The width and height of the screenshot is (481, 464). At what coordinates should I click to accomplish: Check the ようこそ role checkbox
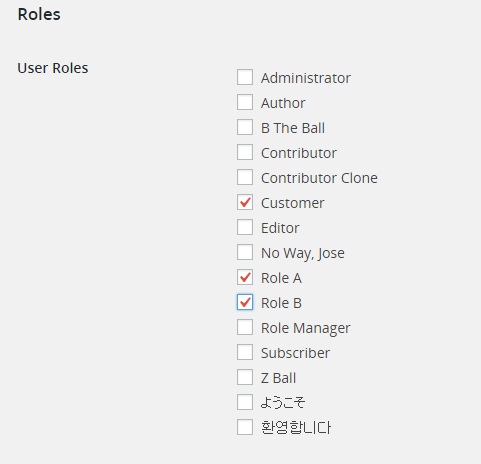point(245,402)
